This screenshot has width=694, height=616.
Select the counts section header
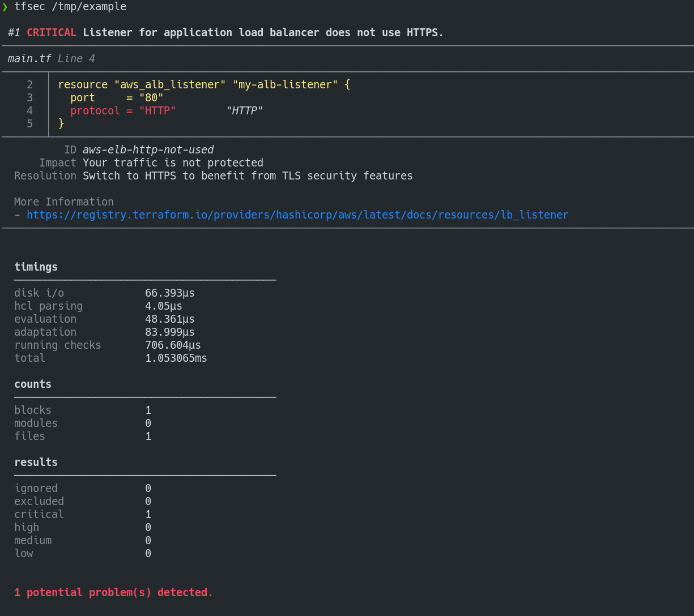(32, 384)
